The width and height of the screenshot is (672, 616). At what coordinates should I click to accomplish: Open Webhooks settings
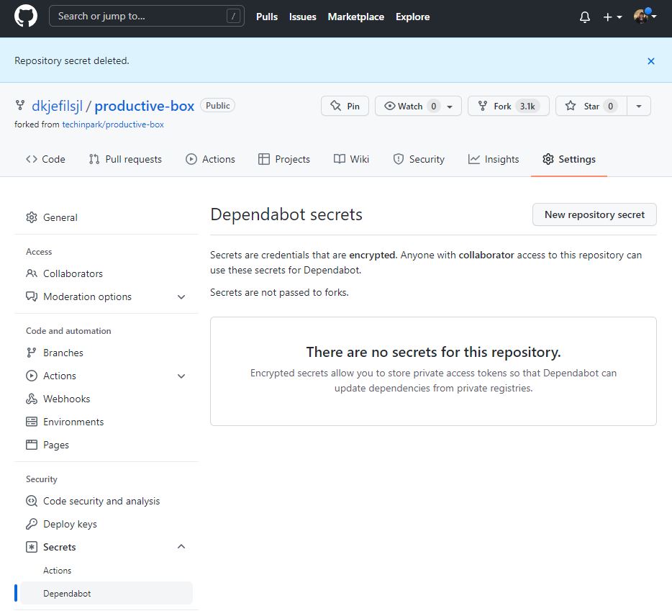(66, 399)
